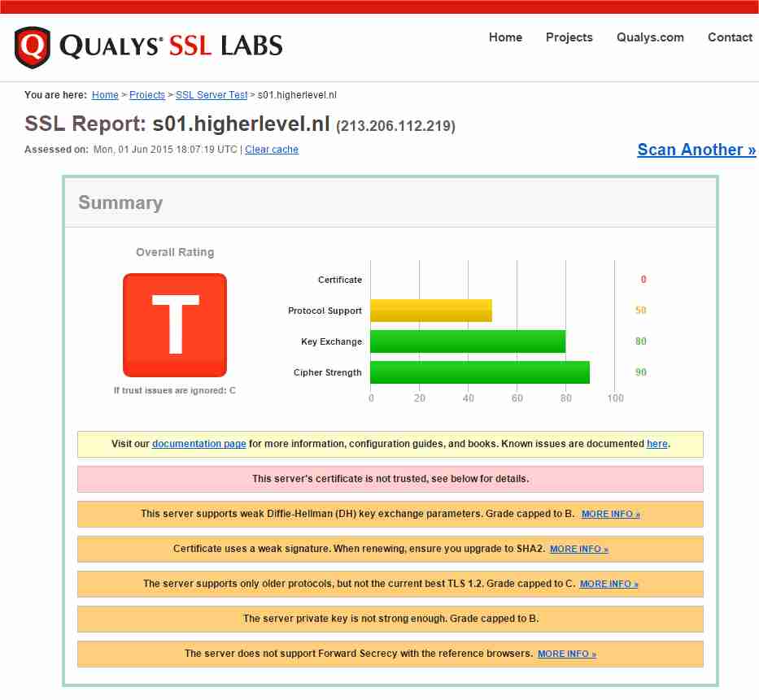
Task: Click the 'Assessed on:' label
Action: (57, 150)
